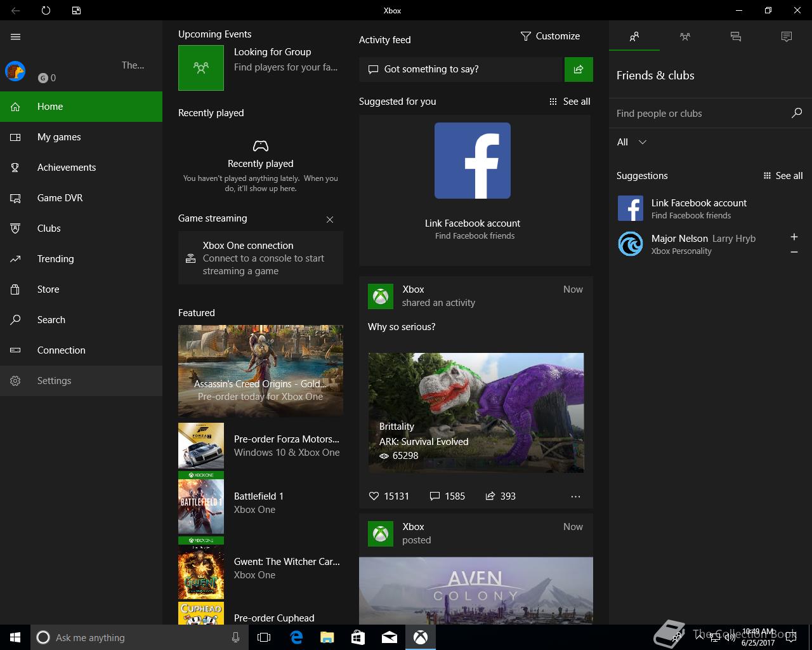This screenshot has width=812, height=650.
Task: Click the green share button beside post box
Action: coord(579,69)
